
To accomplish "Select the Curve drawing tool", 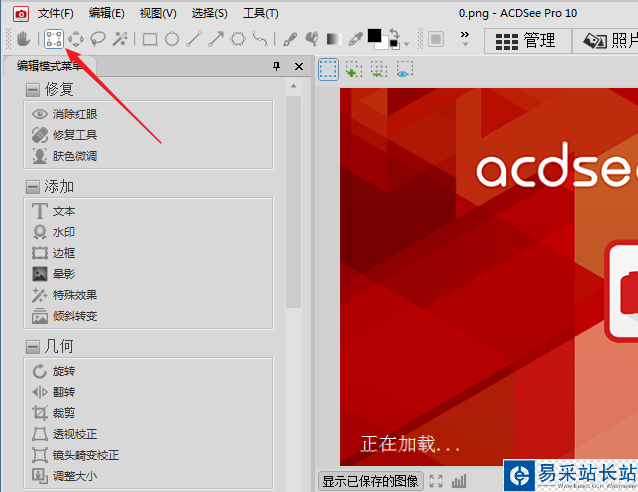I will (260, 39).
